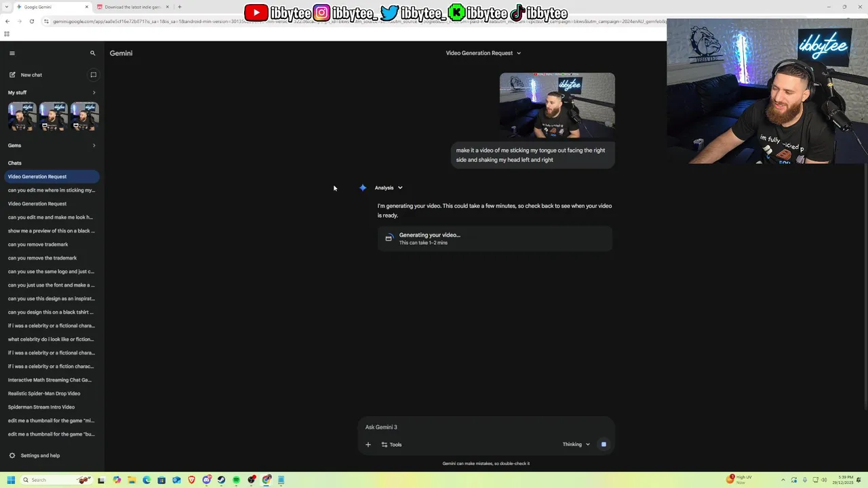The image size is (868, 488).
Task: Focus the Ask Gemini 3 prompt field
Action: 486,427
